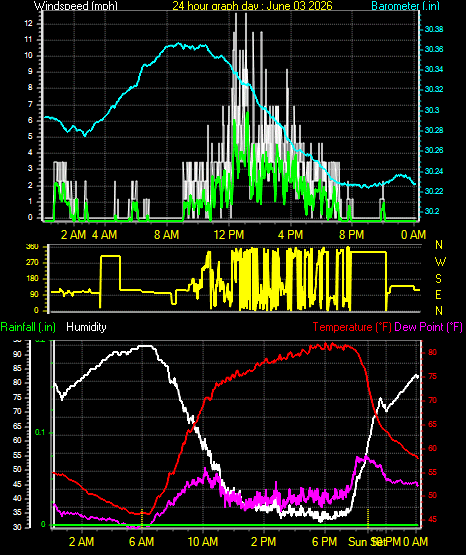Image resolution: width=466 pixels, height=555 pixels.
Task: Click windspeed axis value 7
Action: (30, 104)
